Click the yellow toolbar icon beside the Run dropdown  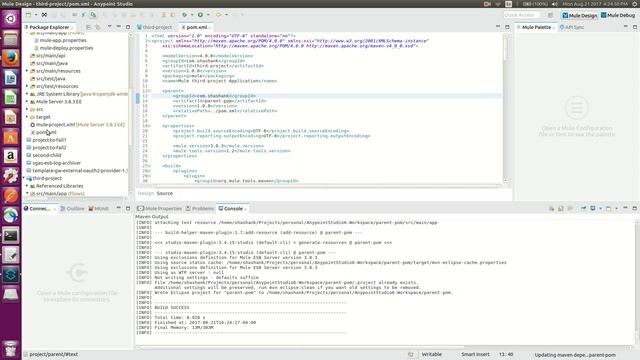click(218, 15)
